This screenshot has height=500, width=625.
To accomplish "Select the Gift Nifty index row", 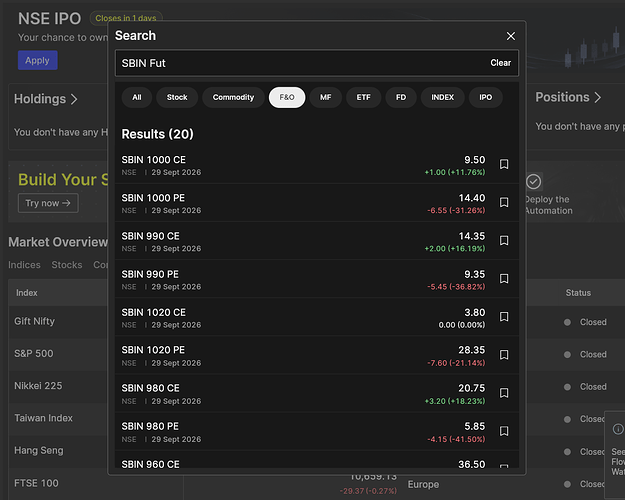I will pos(58,321).
